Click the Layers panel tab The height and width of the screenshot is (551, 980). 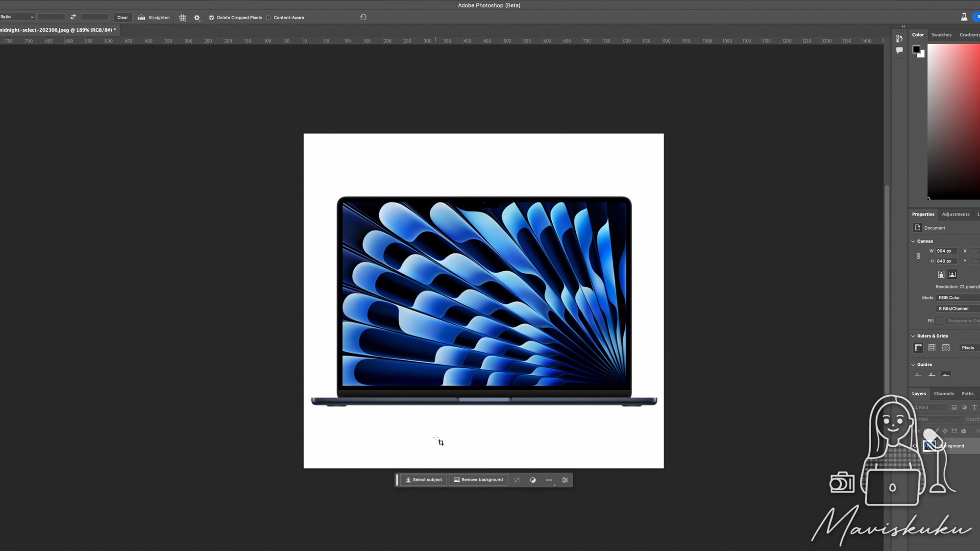click(919, 394)
